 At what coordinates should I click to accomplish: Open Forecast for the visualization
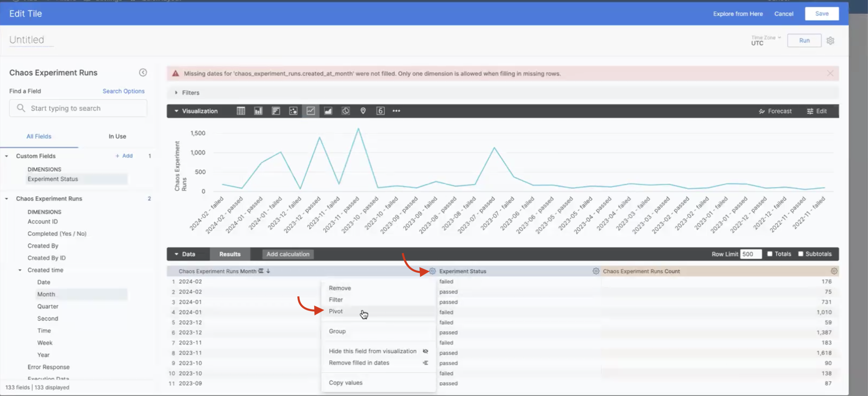775,111
